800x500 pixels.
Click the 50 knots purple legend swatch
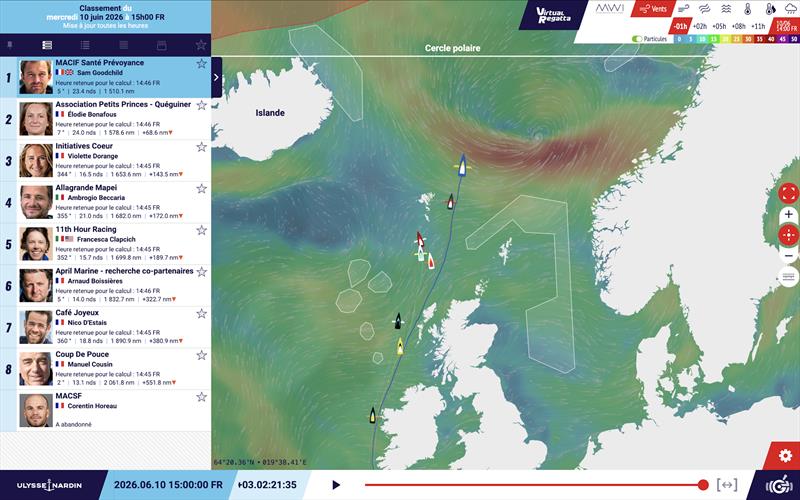(794, 39)
